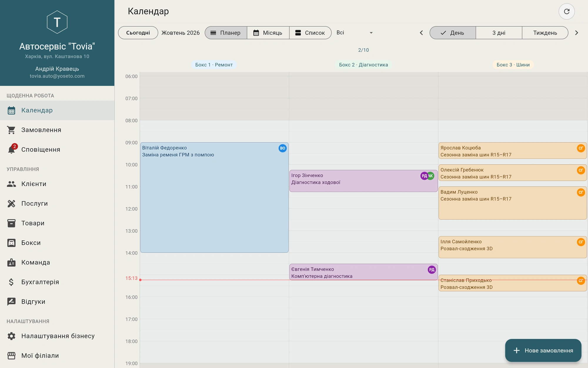Image resolution: width=588 pixels, height=368 pixels.
Task: Click the РД avatar on Євгенія Тимченко booking
Action: pos(432,270)
